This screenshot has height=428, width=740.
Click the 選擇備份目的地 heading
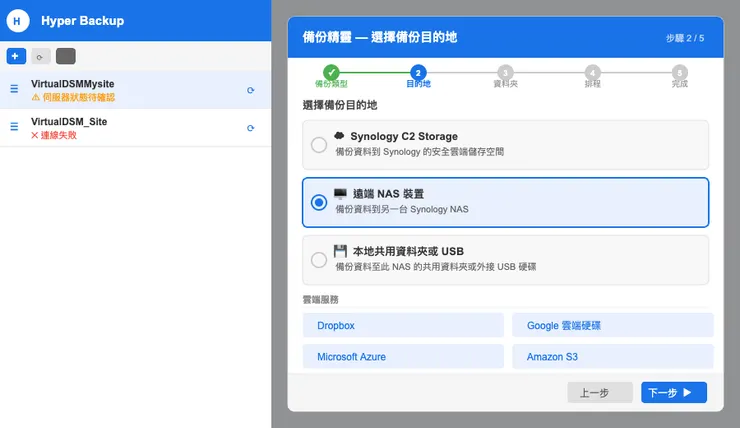click(340, 105)
